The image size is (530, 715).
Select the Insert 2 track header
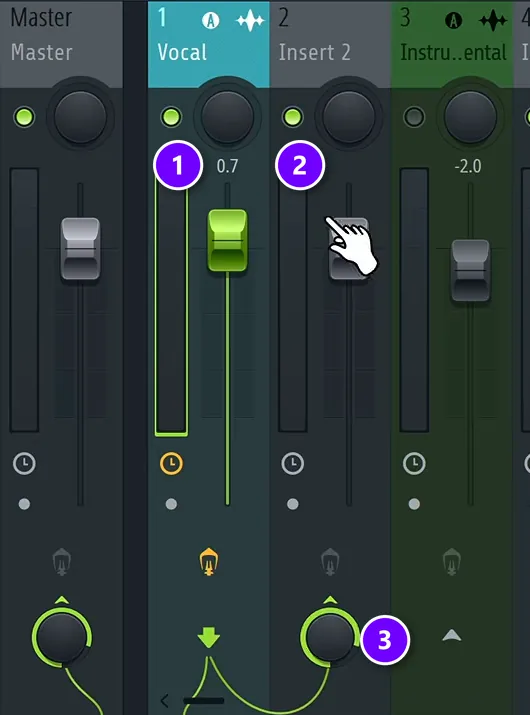click(x=330, y=44)
